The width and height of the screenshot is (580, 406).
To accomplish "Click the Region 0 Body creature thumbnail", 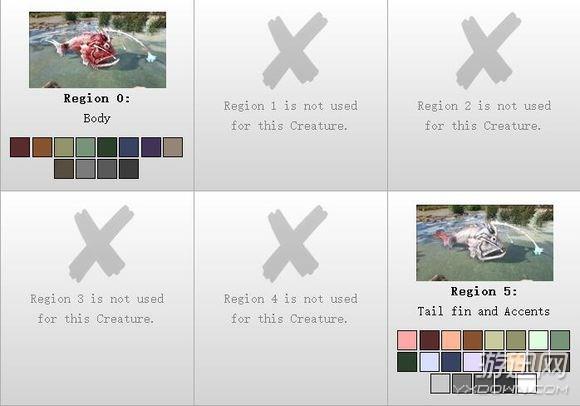I will 98,50.
